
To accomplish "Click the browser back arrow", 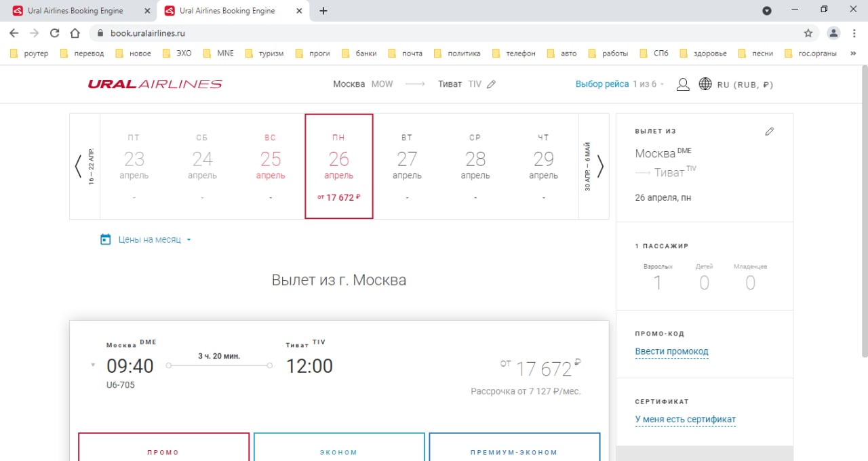I will (x=14, y=33).
